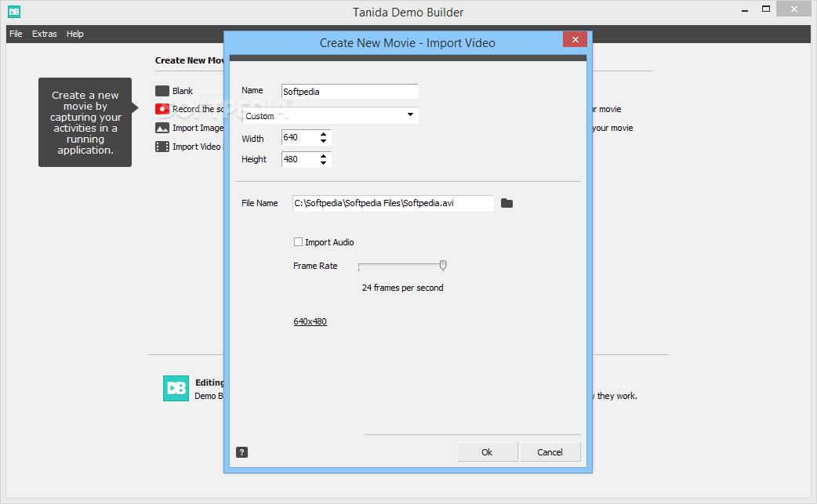Minimize the Tanida Demo Builder window
817x504 pixels.
coord(745,10)
